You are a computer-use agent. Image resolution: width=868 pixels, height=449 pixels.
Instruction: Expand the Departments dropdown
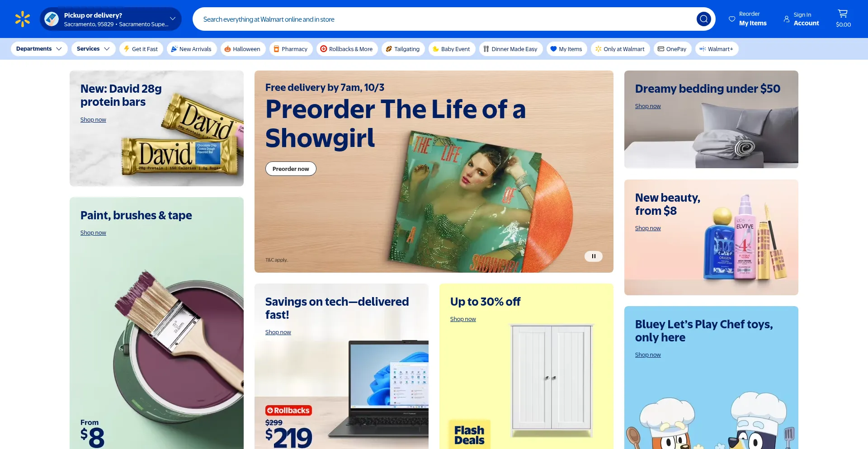pos(39,49)
